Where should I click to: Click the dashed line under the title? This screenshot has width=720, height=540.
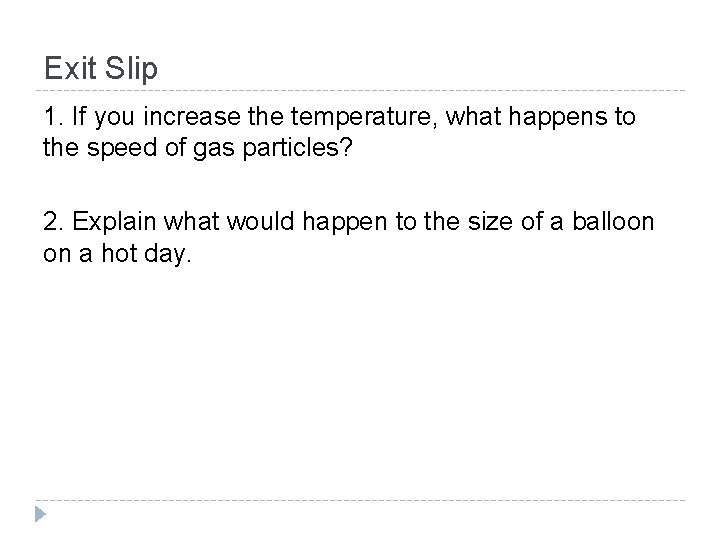[360, 91]
